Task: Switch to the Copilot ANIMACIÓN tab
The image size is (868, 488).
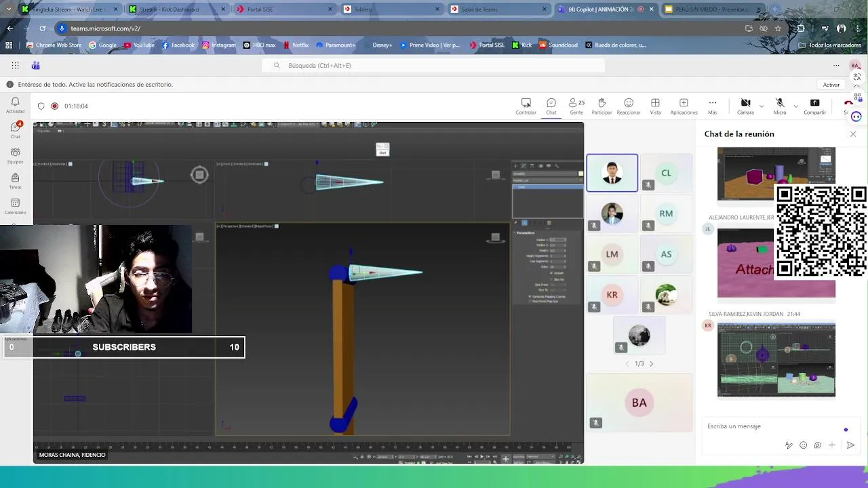Action: coord(606,9)
